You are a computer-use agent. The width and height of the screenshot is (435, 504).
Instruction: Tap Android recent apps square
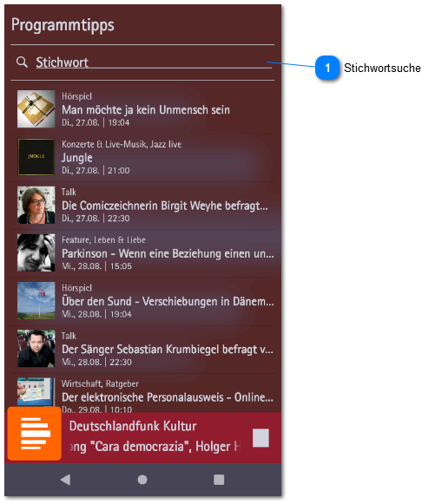[x=219, y=480]
